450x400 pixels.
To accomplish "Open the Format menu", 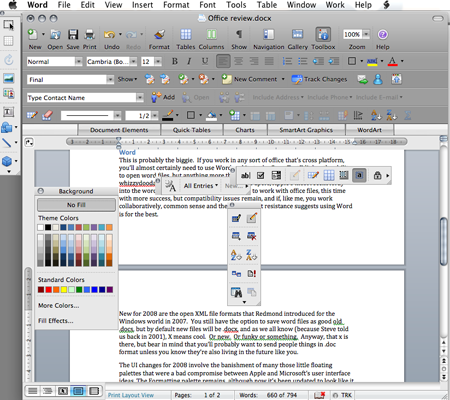I will tap(176, 5).
